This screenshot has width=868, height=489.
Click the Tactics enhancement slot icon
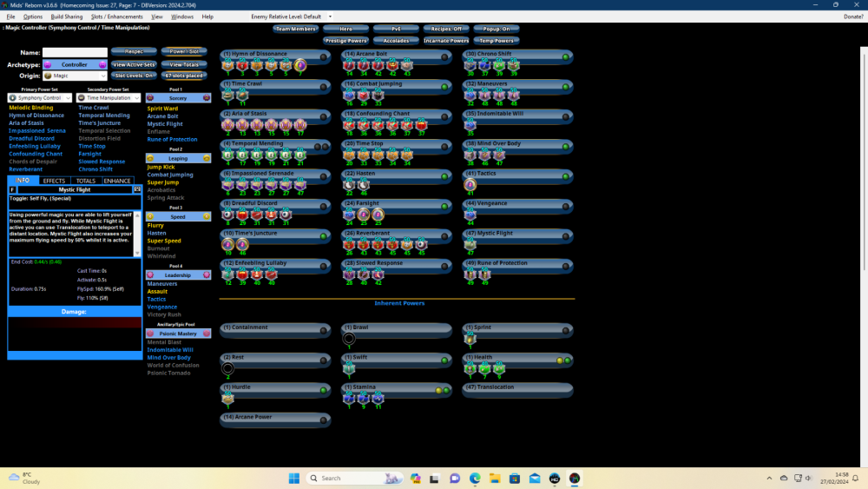tap(470, 185)
